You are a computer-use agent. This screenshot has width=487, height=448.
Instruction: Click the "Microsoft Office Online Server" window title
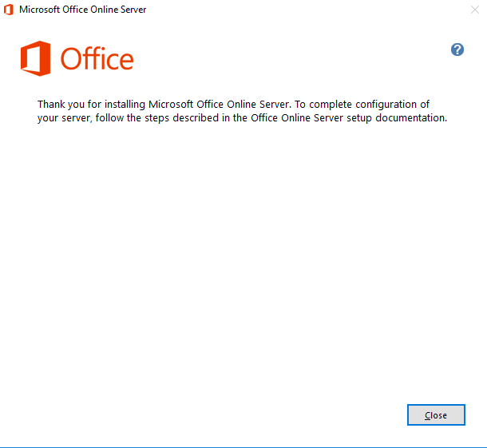[x=82, y=10]
